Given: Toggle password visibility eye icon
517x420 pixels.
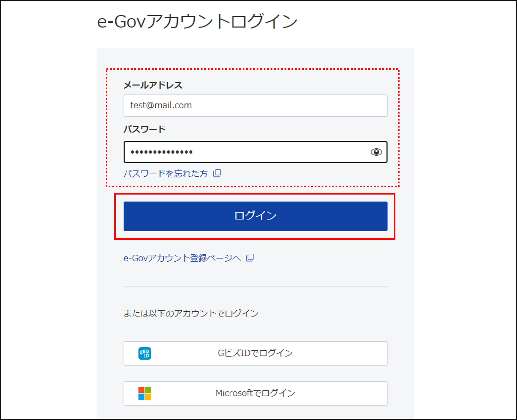Looking at the screenshot, I should [376, 152].
